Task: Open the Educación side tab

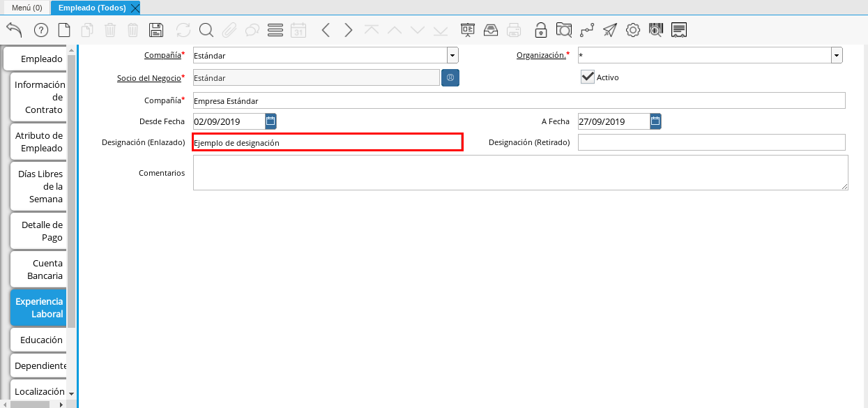Action: (38, 340)
